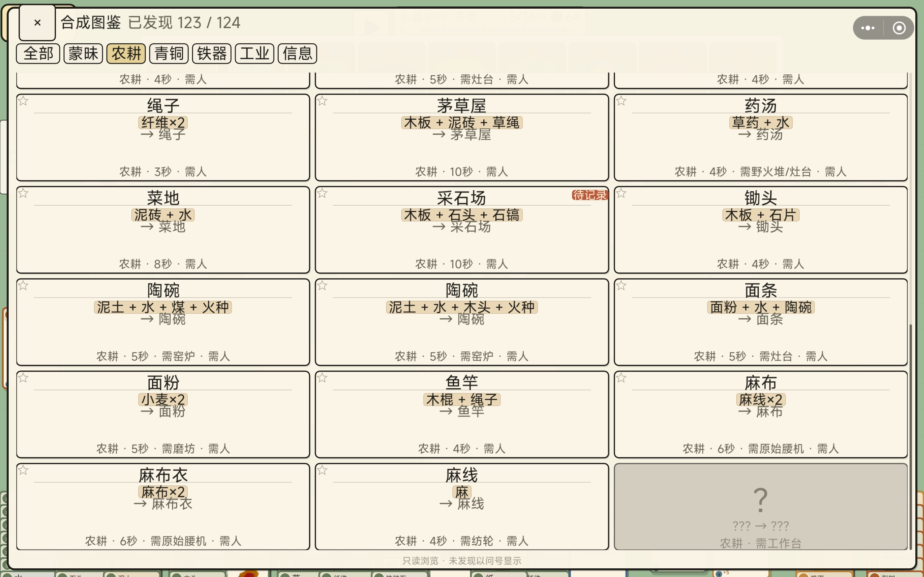Switch to the 全部 category tab

[38, 53]
